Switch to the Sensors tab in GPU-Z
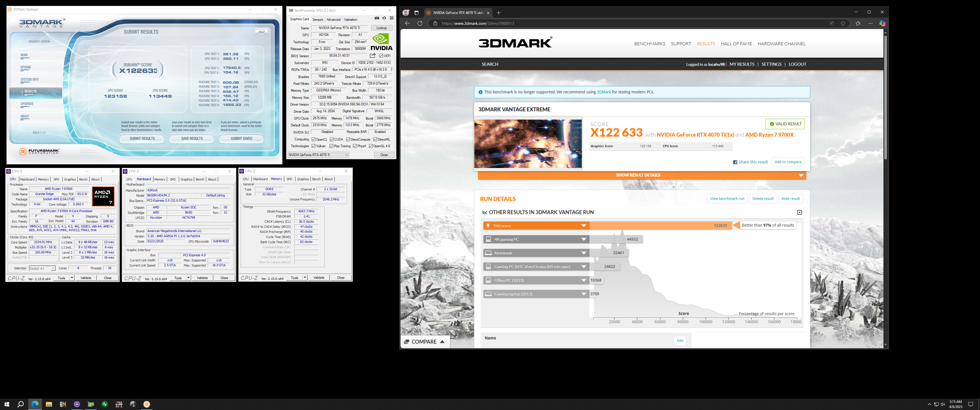This screenshot has height=410, width=980. tap(318, 20)
